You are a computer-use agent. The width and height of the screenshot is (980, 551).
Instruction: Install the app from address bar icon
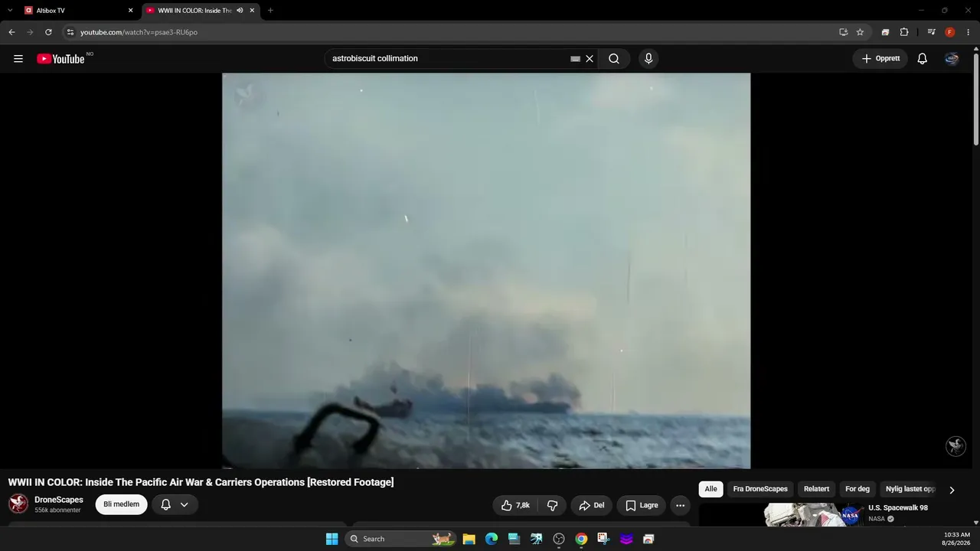tap(843, 32)
